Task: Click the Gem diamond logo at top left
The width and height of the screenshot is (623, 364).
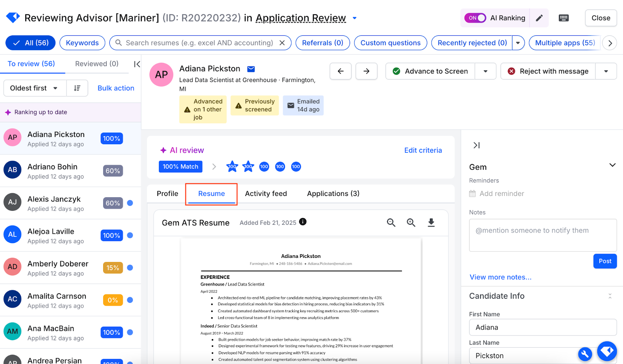Action: 13,17
